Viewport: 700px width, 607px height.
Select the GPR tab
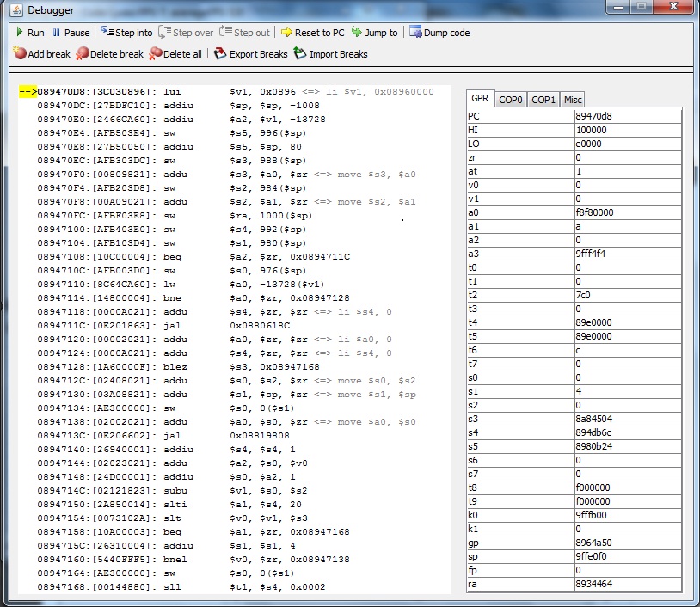(x=480, y=99)
